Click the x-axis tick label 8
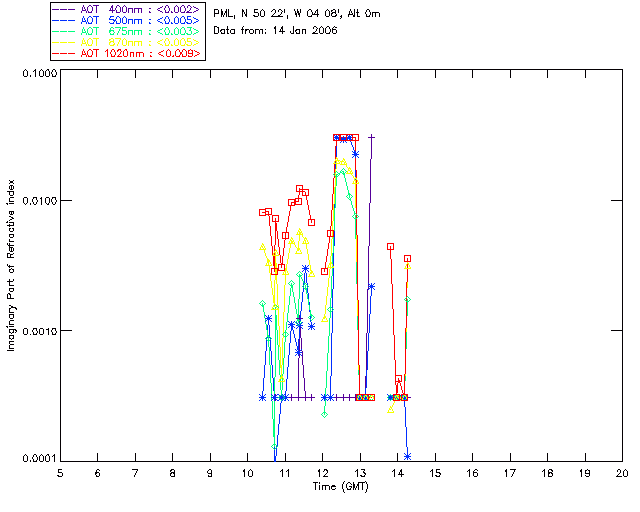The width and height of the screenshot is (640, 512). tap(173, 473)
